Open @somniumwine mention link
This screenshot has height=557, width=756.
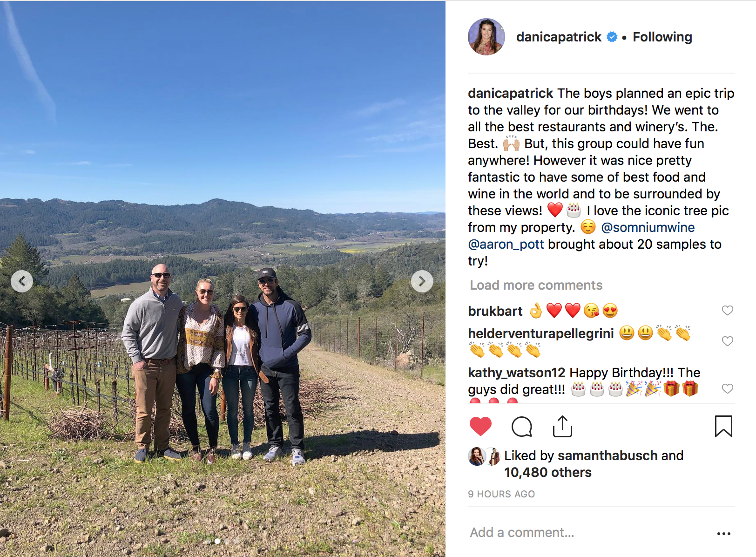pos(648,227)
